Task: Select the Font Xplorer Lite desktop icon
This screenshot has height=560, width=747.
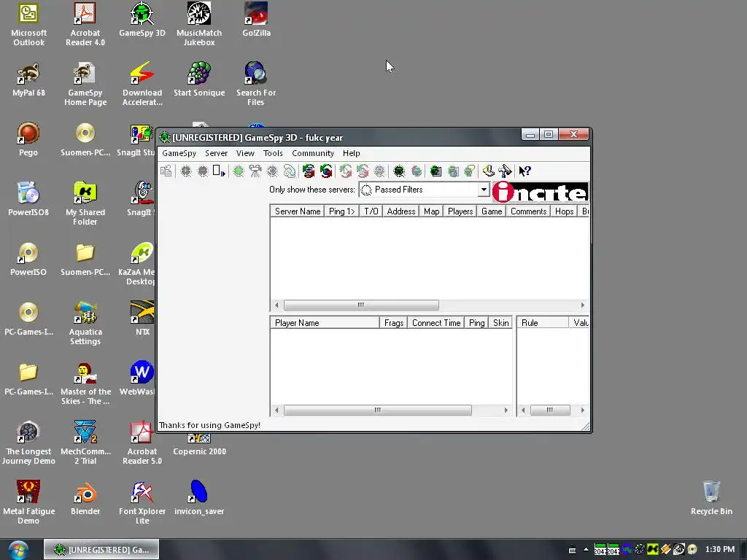Action: (142, 502)
